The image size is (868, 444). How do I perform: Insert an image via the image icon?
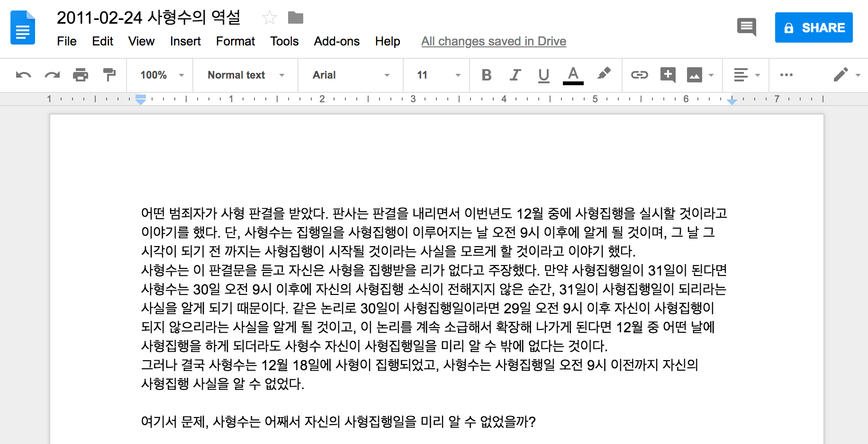(695, 75)
